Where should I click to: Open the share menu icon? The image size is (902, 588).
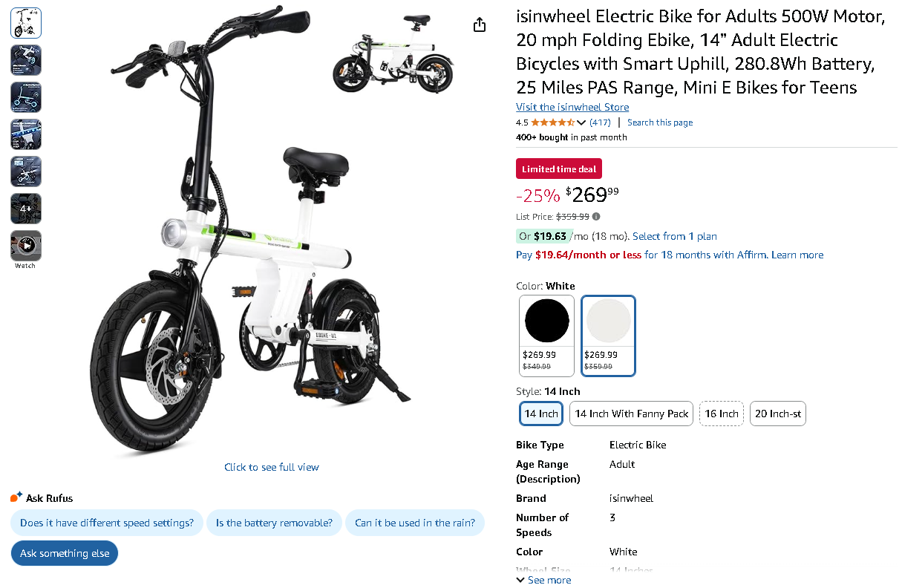click(479, 24)
